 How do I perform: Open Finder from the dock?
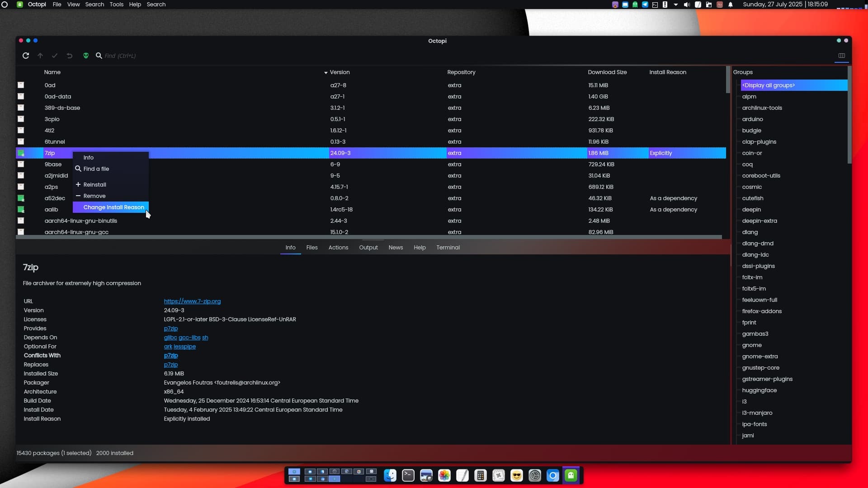click(390, 475)
